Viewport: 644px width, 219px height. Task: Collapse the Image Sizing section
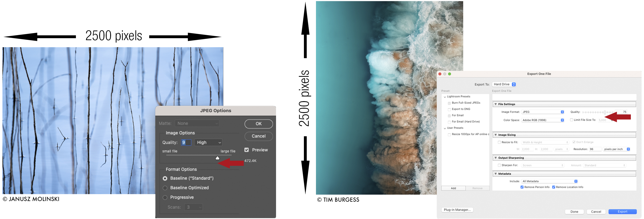pyautogui.click(x=495, y=135)
